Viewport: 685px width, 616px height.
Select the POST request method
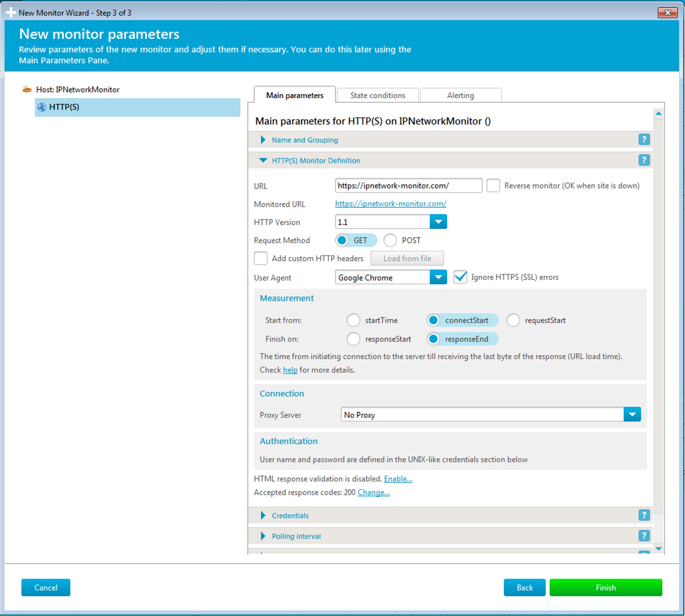(x=402, y=240)
